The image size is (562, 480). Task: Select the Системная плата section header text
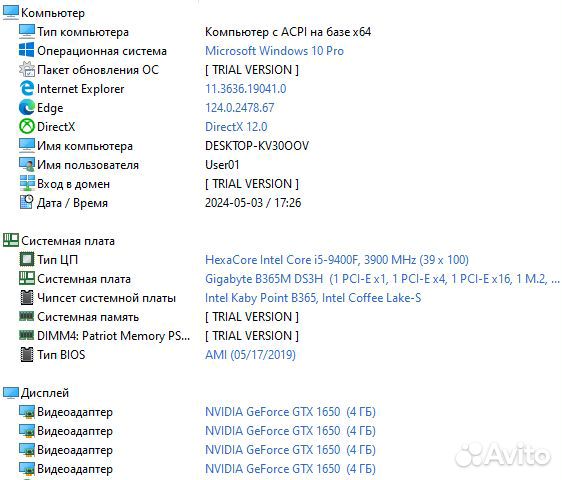coord(68,241)
